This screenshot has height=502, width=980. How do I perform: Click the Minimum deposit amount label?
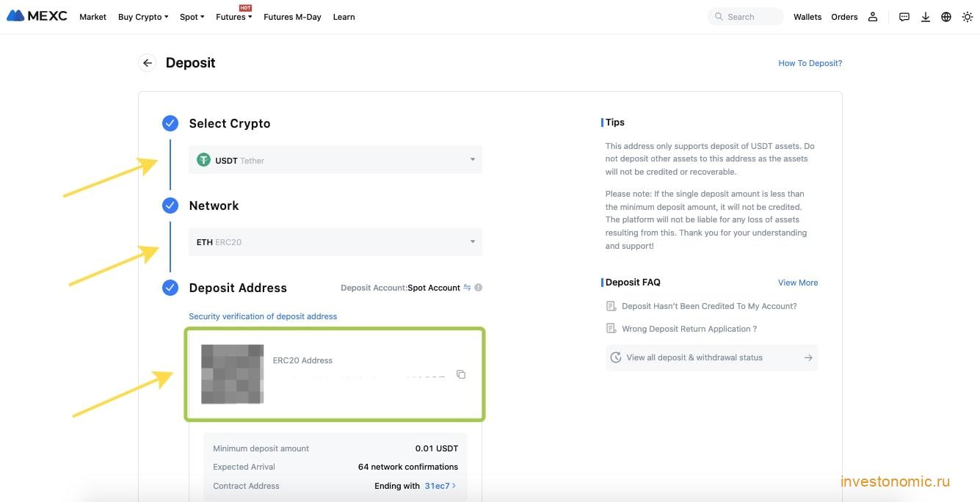(261, 448)
